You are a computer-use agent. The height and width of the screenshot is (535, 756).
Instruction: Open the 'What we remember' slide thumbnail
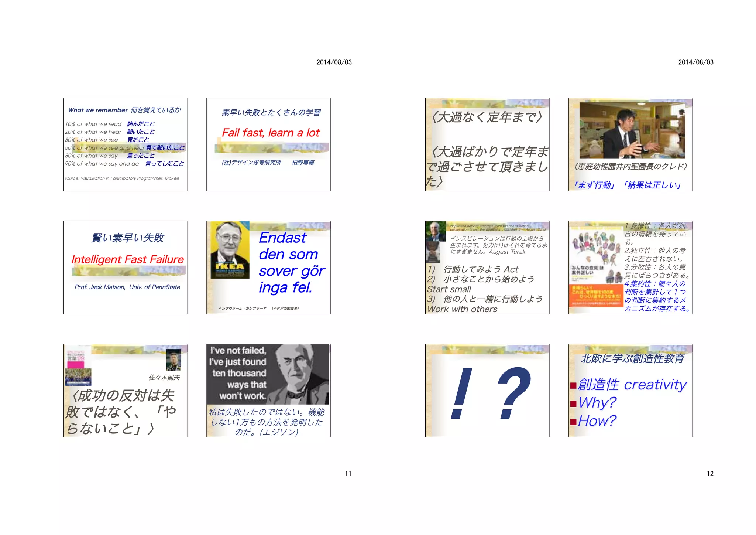125,144
